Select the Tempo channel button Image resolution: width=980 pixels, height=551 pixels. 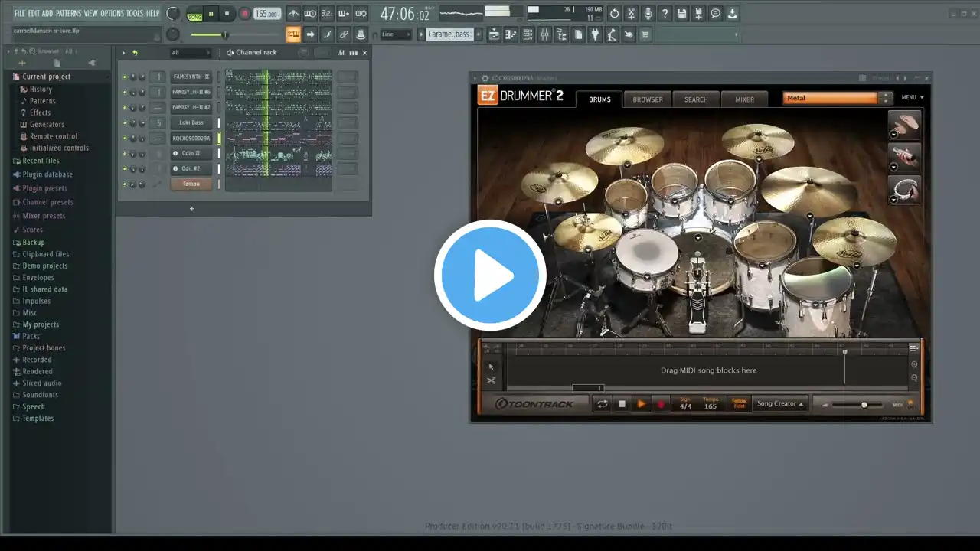[x=191, y=184]
